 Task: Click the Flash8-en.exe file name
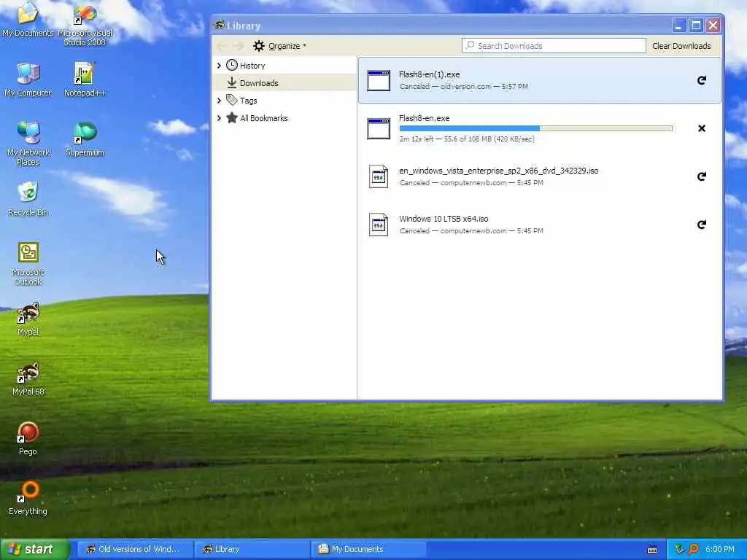click(424, 118)
